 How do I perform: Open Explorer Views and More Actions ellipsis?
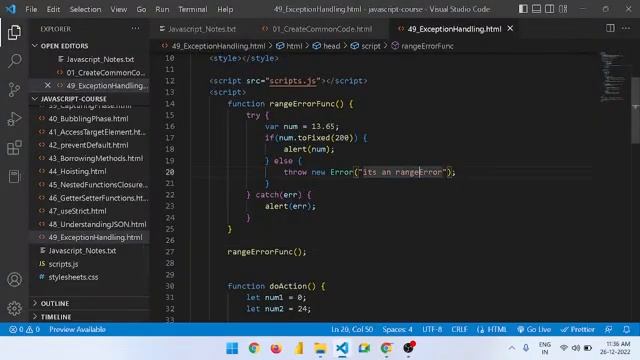point(135,29)
